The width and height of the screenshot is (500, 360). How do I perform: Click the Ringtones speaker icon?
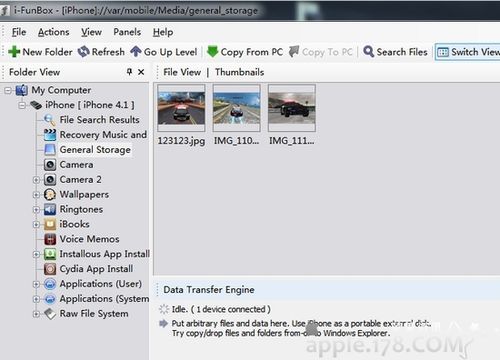(50, 209)
